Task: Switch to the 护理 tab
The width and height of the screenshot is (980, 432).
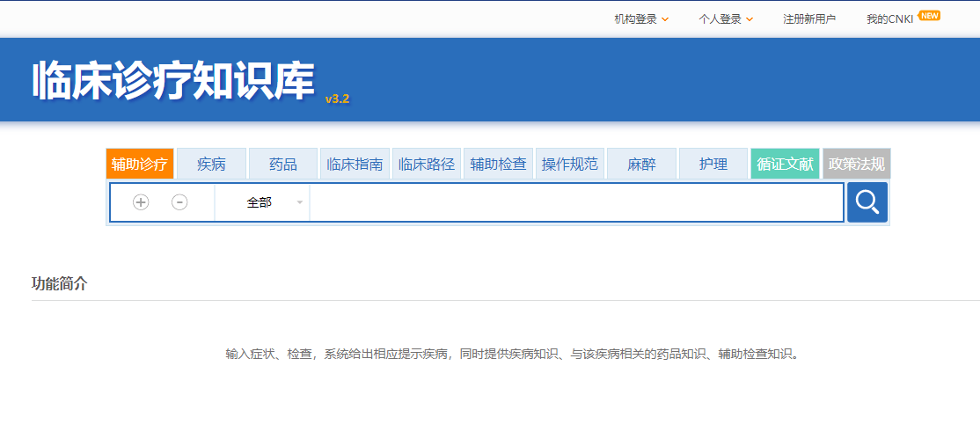Action: [713, 164]
